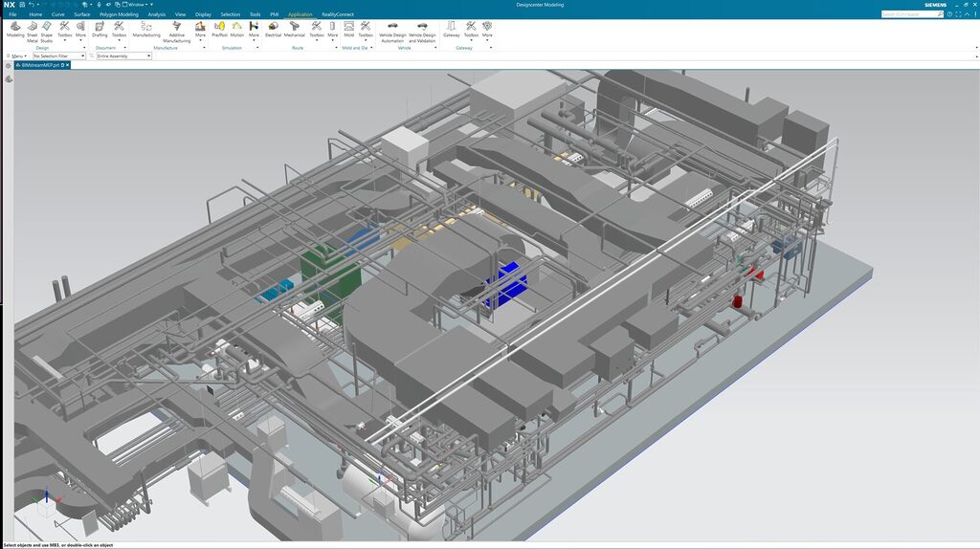Launch the Sheet Metal application
This screenshot has width=980, height=549.
click(32, 28)
